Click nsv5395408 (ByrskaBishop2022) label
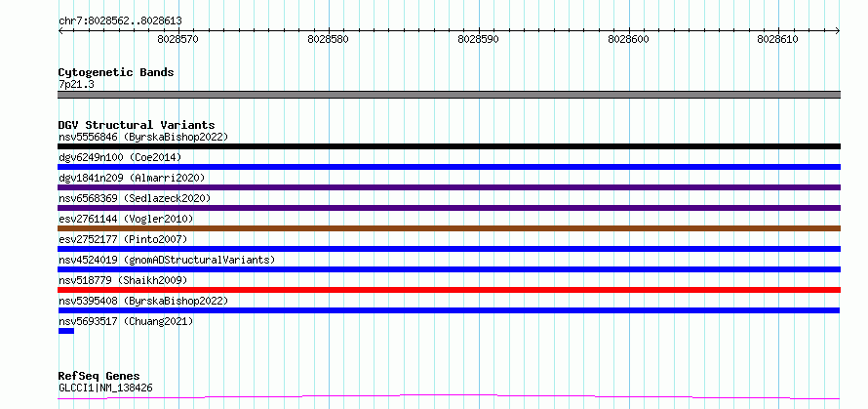Image resolution: width=868 pixels, height=409 pixels. tap(143, 301)
